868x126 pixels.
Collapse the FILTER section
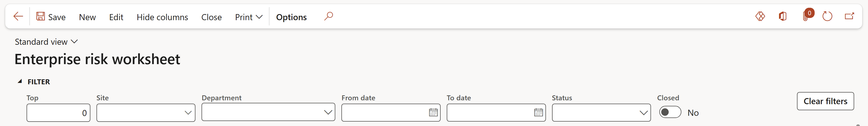tap(20, 82)
